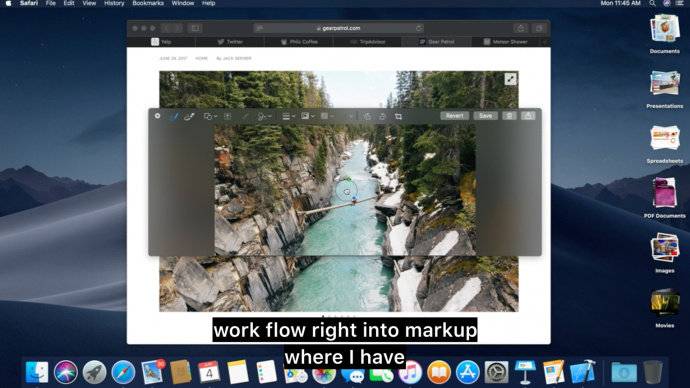Select the Draw brush tool in Markup
The image size is (690, 388).
click(x=189, y=116)
